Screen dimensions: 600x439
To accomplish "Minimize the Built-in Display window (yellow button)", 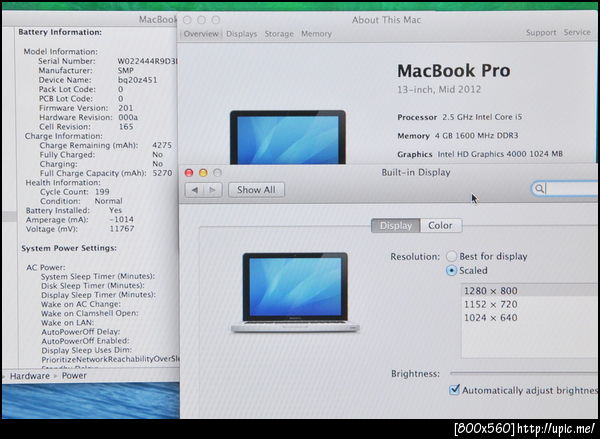I will [x=203, y=173].
